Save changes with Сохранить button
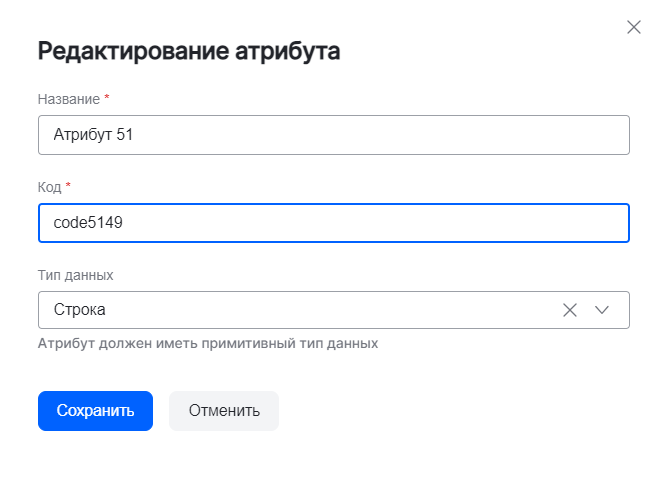Screen dimensions: 668x492 coord(95,411)
